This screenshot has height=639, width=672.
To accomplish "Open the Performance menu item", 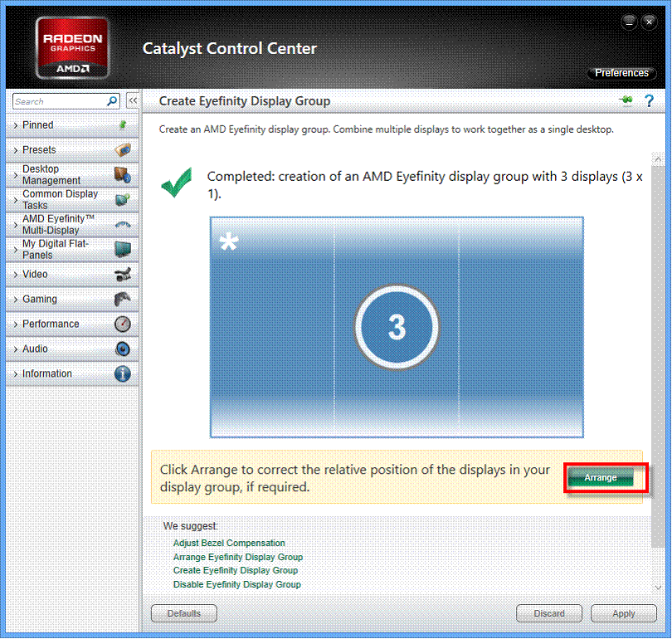I will pyautogui.click(x=72, y=324).
